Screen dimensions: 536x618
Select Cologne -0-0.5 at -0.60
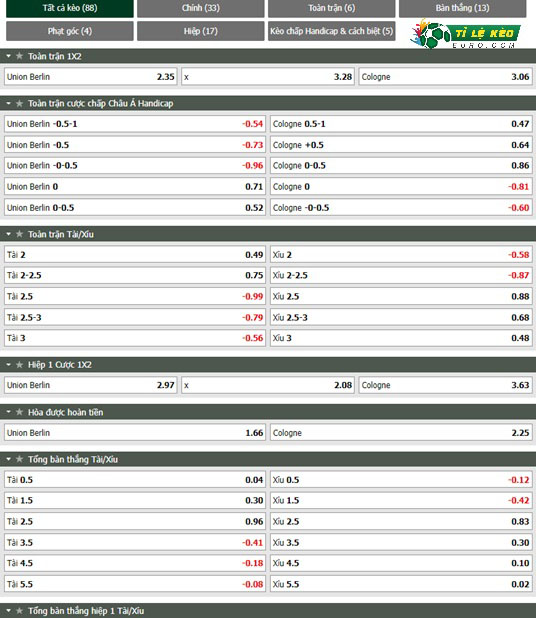click(401, 208)
